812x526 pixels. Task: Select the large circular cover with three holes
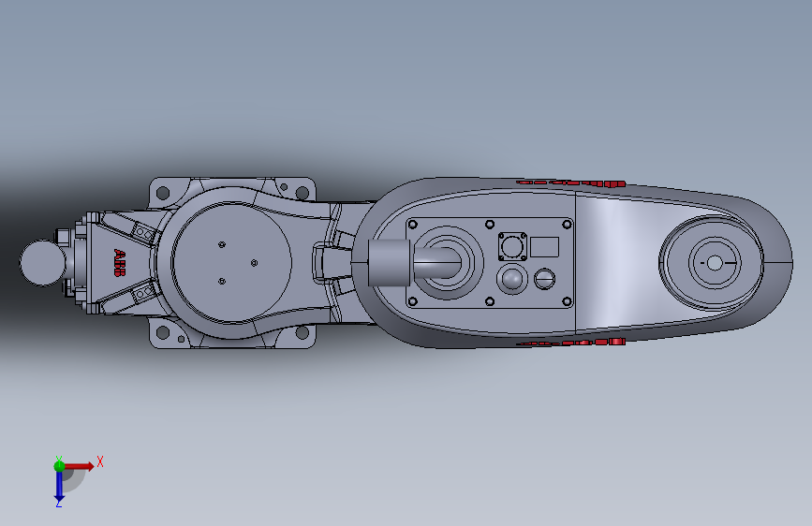click(231, 262)
